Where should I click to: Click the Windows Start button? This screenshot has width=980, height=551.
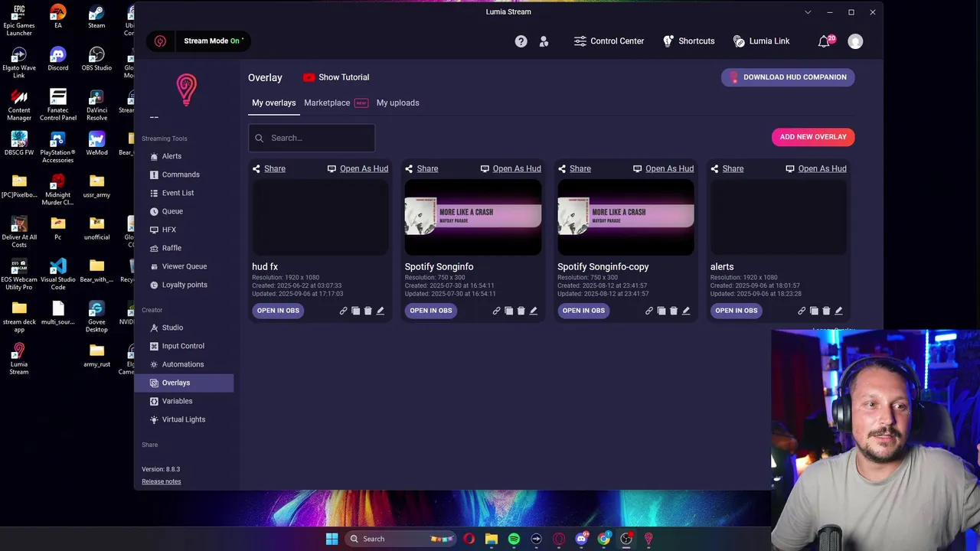coord(332,539)
